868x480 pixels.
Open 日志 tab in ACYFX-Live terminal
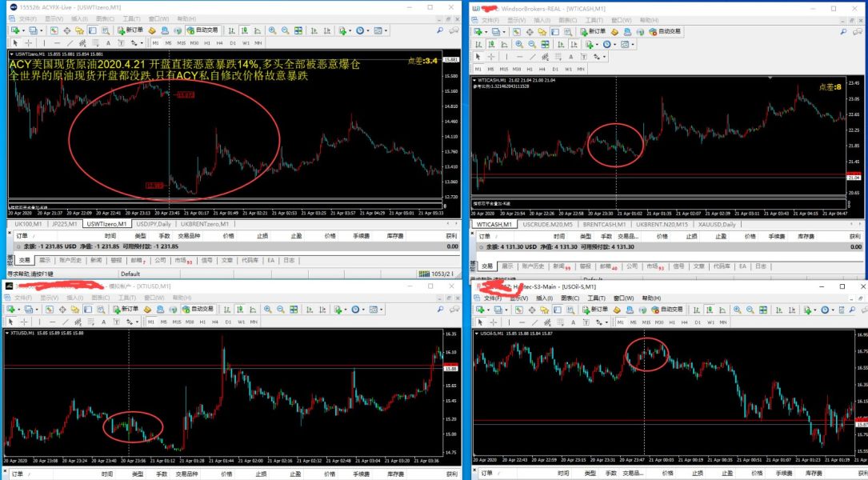[x=289, y=260]
